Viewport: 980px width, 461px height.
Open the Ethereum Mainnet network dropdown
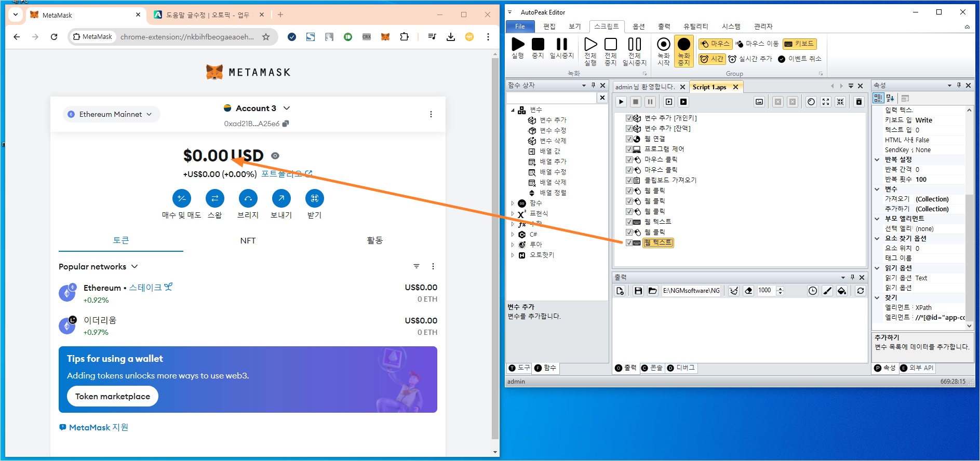tap(111, 114)
